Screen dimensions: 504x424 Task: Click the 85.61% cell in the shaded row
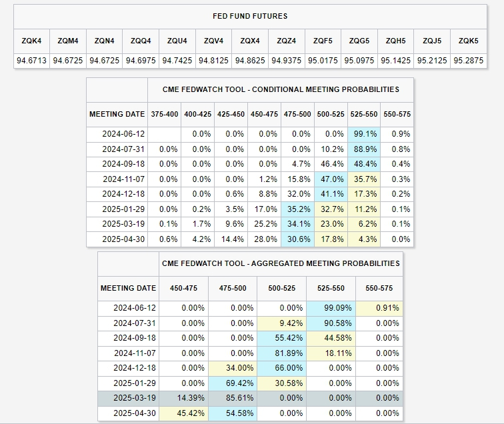pos(232,399)
